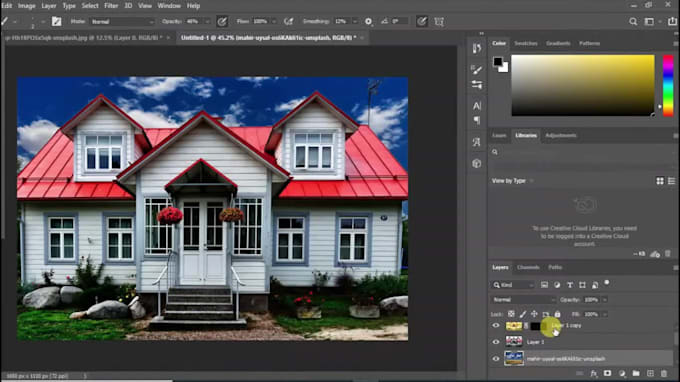Open the Filter menu
The width and height of the screenshot is (680, 382).
tap(111, 6)
